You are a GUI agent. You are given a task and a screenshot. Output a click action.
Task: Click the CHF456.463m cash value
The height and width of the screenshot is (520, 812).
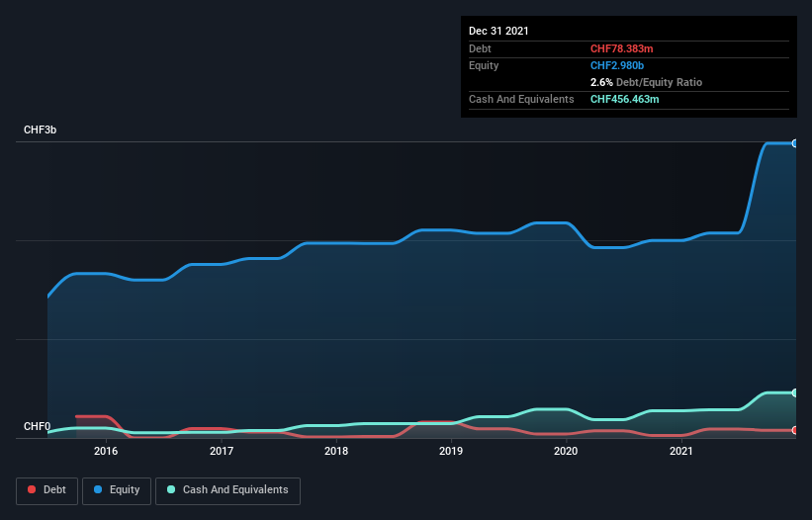pyautogui.click(x=624, y=99)
